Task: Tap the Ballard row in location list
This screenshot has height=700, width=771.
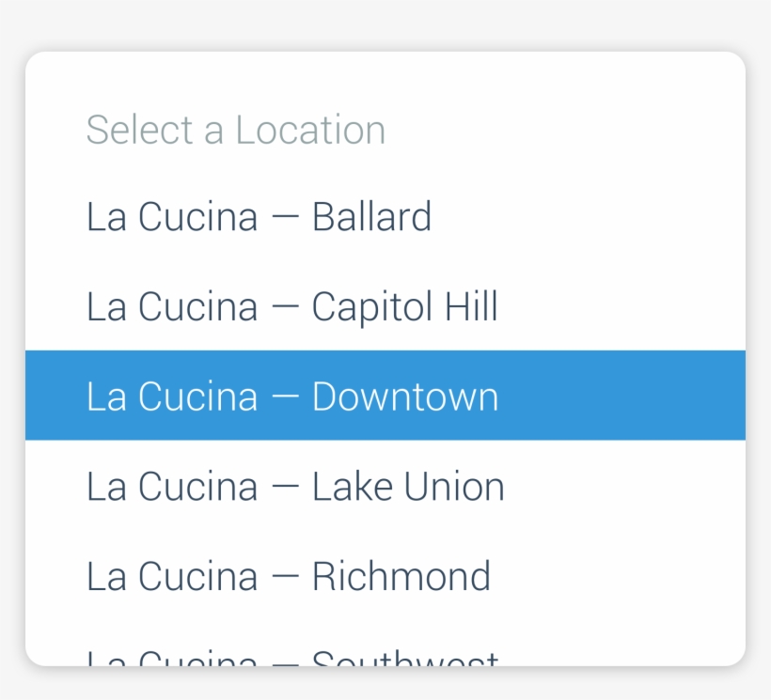Action: coord(385,217)
